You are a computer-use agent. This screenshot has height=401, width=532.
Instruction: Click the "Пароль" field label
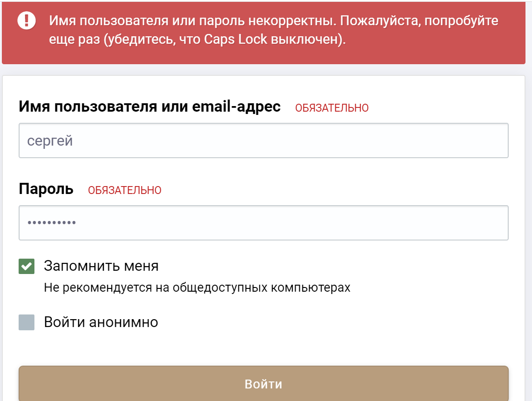[46, 189]
